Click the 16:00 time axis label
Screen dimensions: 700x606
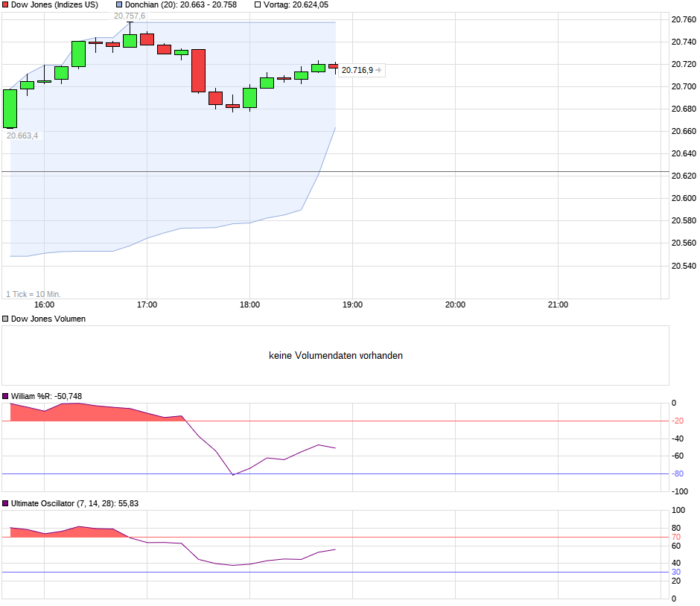pos(44,304)
